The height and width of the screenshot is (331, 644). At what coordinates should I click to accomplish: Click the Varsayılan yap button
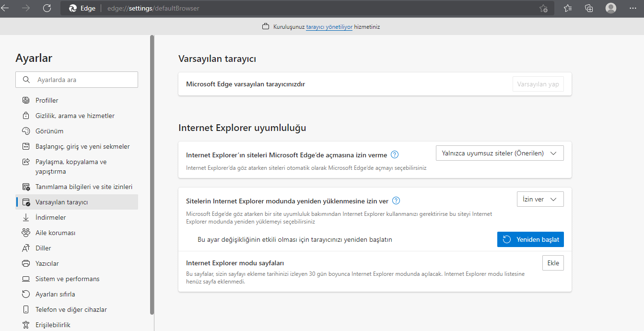[x=538, y=84]
